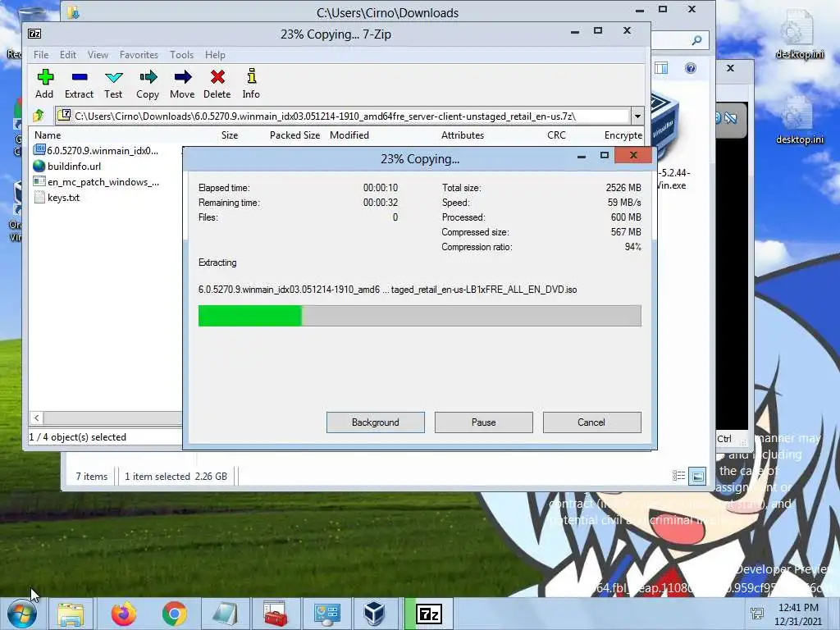
Task: Launch Firefox from the taskbar
Action: pos(124,614)
